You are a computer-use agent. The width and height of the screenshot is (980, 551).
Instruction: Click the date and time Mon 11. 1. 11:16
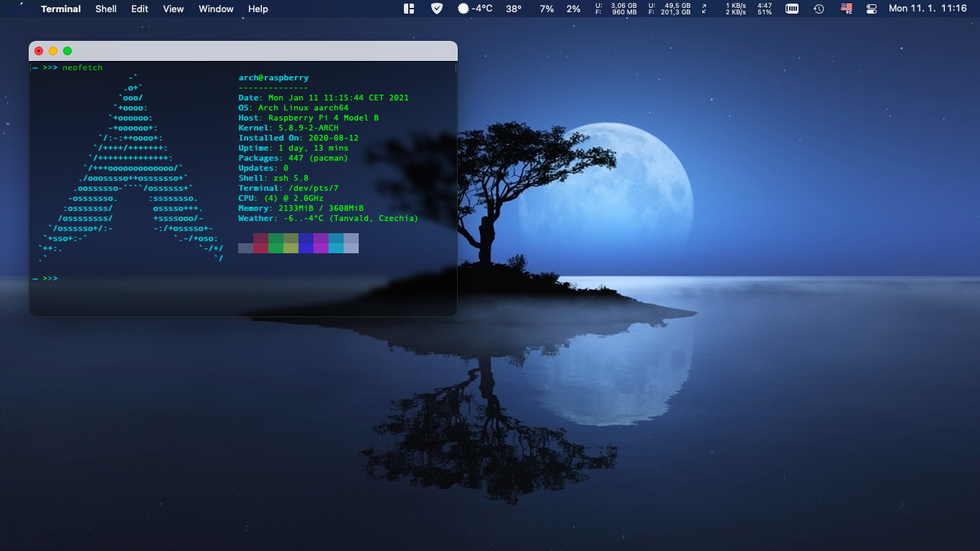coord(928,9)
